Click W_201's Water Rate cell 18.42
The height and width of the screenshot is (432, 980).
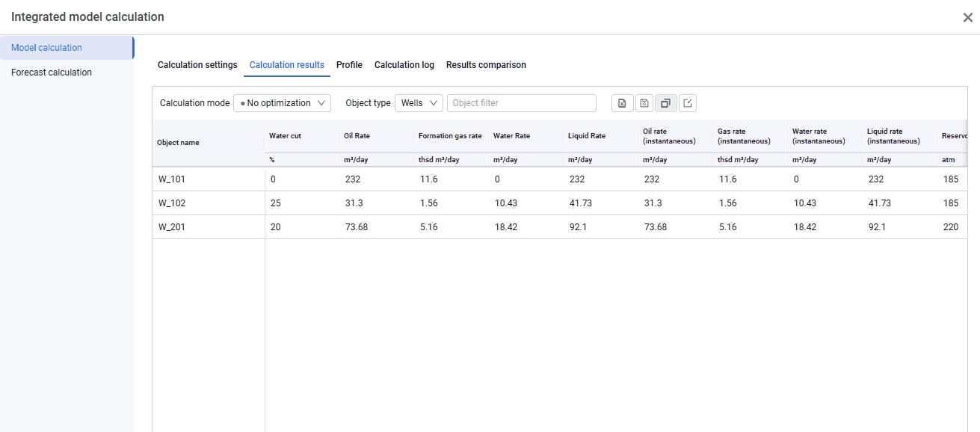pyautogui.click(x=506, y=227)
